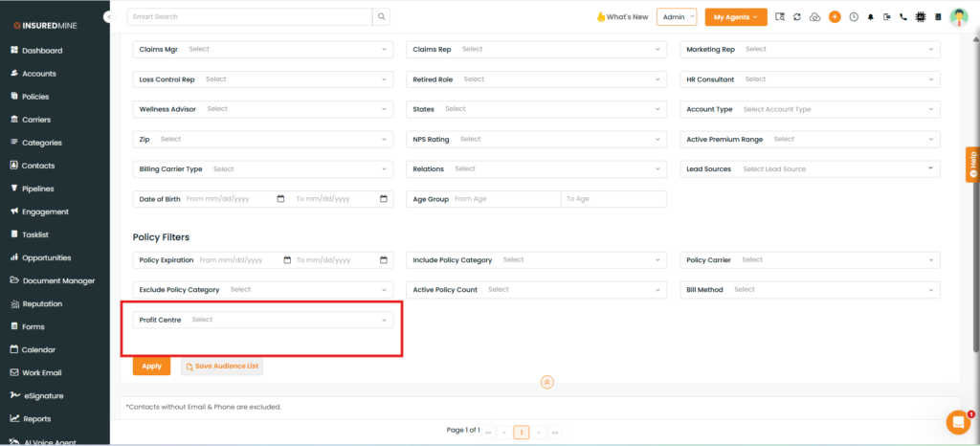
Task: Open the user profile avatar
Action: pos(958,17)
